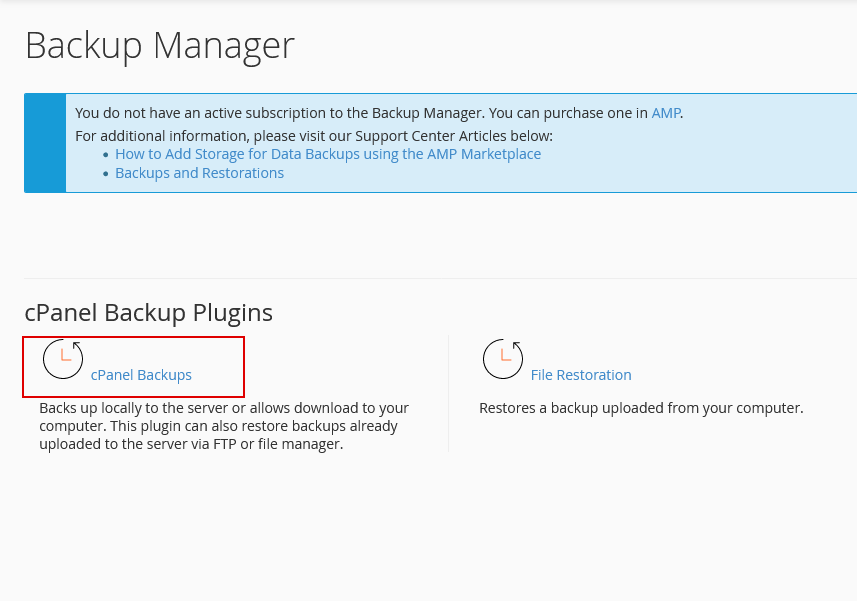The image size is (857, 601).
Task: Click the 'For additional information' sentence
Action: pyautogui.click(x=313, y=136)
